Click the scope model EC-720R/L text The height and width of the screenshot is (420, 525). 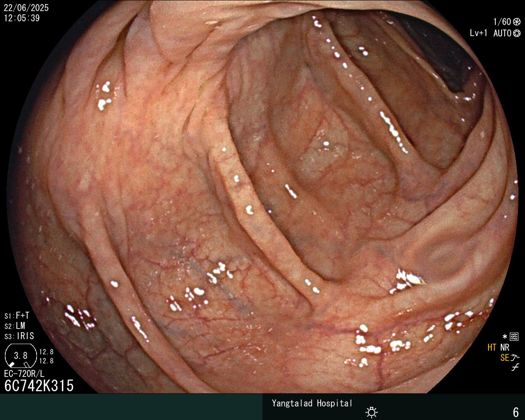tap(24, 374)
